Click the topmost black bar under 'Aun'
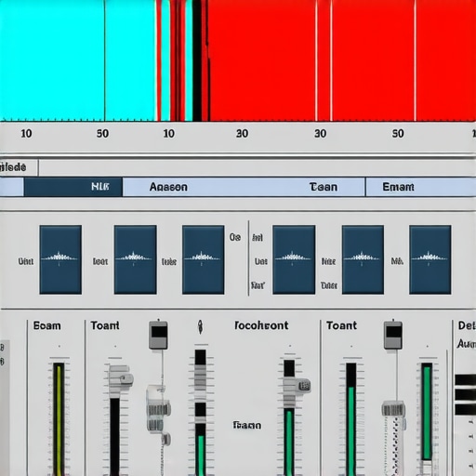Image resolution: width=476 pixels, height=476 pixels. click(465, 380)
